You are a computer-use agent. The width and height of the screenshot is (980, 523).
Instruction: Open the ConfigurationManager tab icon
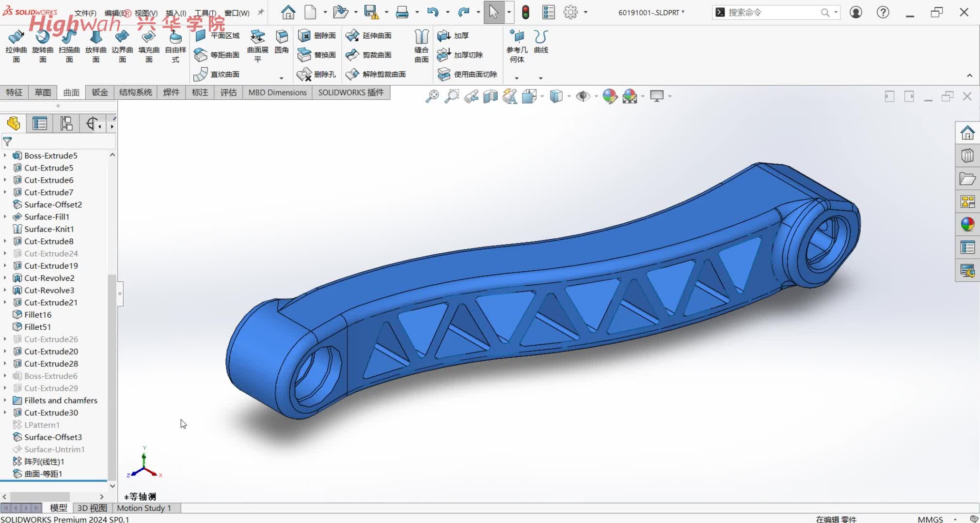pos(66,124)
